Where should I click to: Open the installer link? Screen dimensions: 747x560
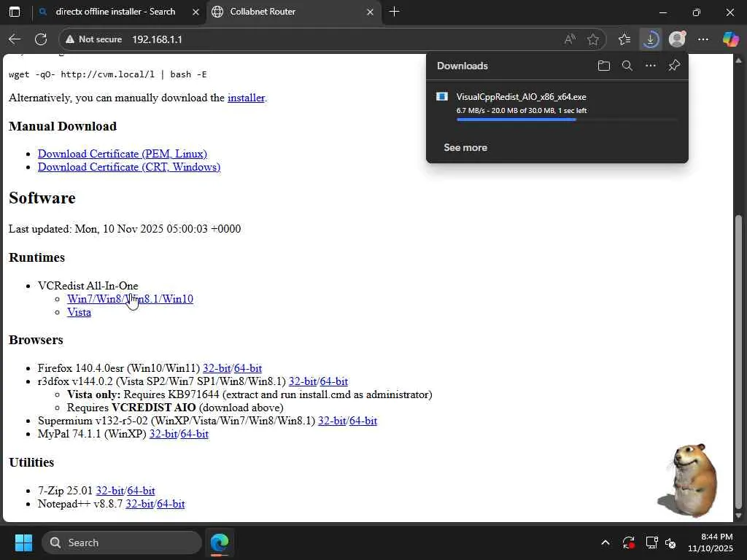(247, 98)
